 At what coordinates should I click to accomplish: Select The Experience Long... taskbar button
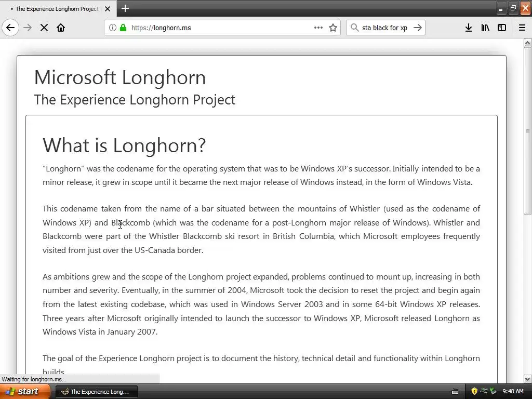96,392
